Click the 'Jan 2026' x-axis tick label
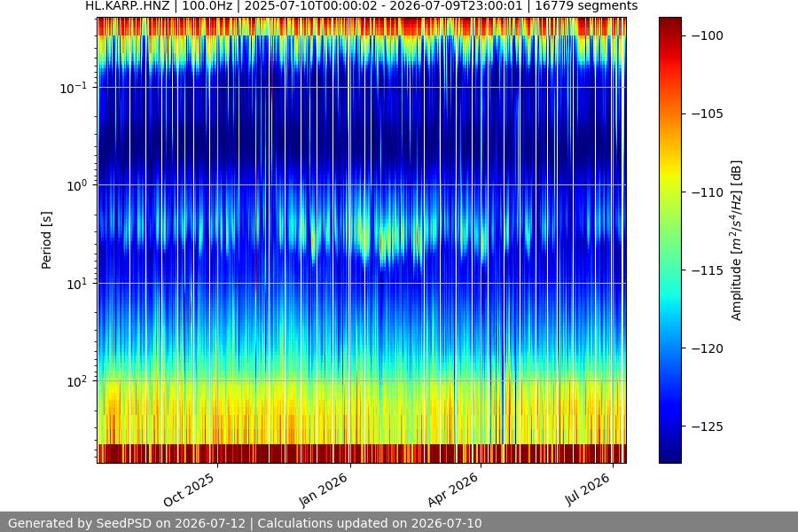 coord(323,489)
